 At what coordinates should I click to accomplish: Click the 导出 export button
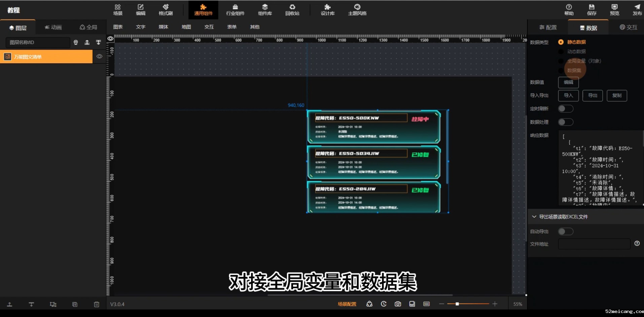click(593, 95)
